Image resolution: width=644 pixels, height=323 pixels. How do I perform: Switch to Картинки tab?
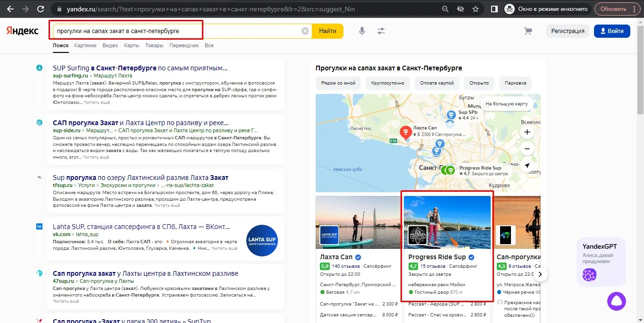(x=85, y=45)
